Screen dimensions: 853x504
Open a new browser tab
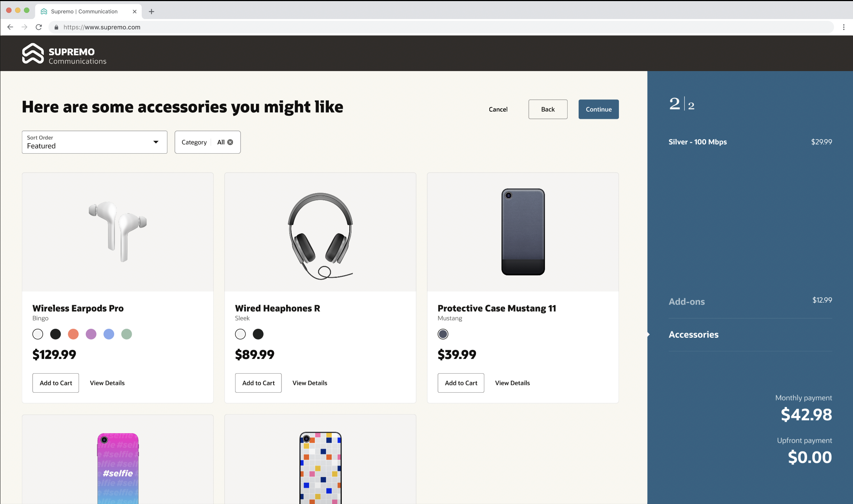(x=152, y=11)
